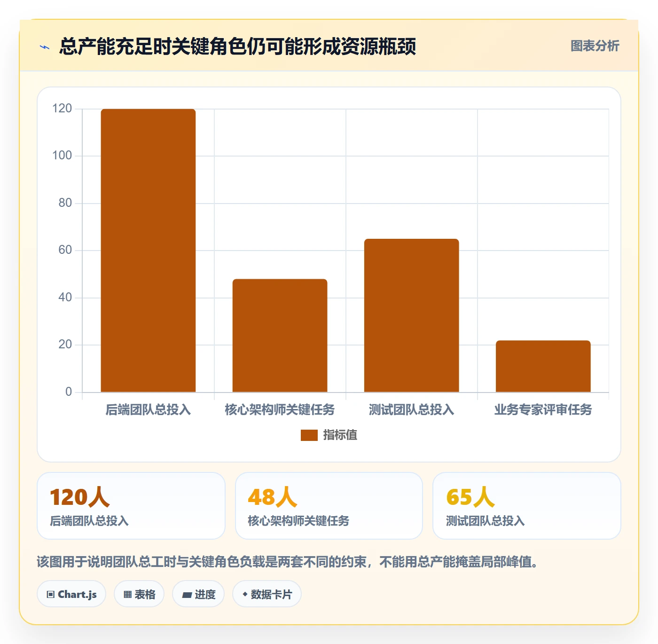658x644 pixels.
Task: Click the y-axis value 60
Action: (65, 250)
